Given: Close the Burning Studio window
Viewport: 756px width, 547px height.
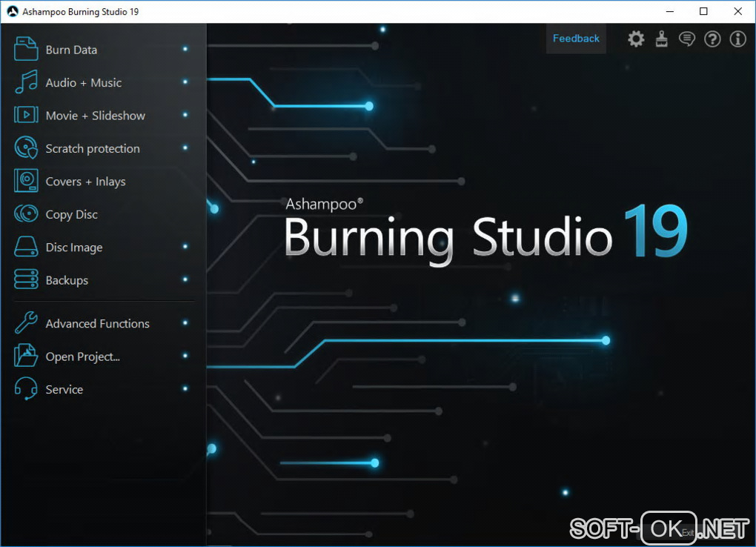Looking at the screenshot, I should pyautogui.click(x=737, y=12).
